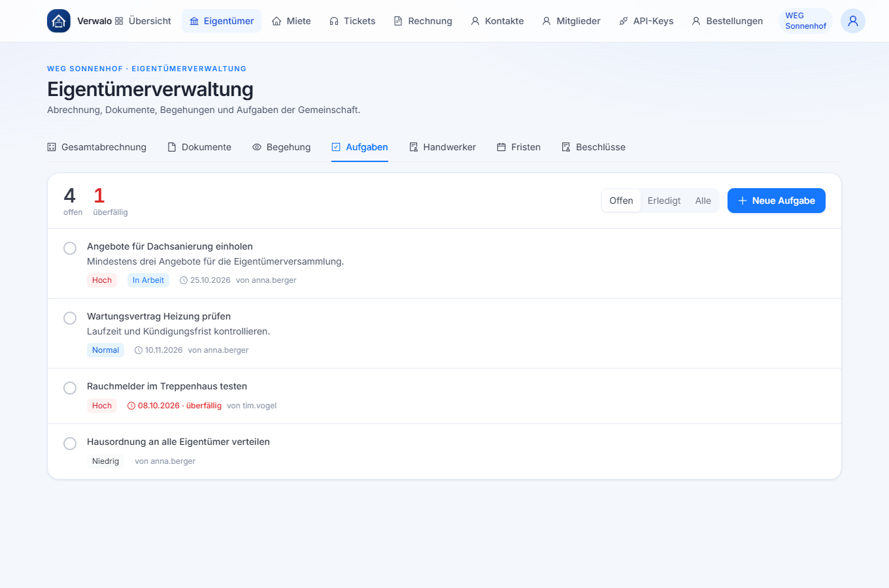Navigate to Miete section

tap(292, 21)
